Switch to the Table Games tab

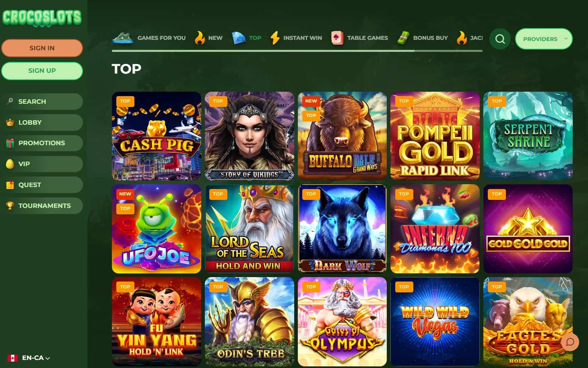click(359, 38)
